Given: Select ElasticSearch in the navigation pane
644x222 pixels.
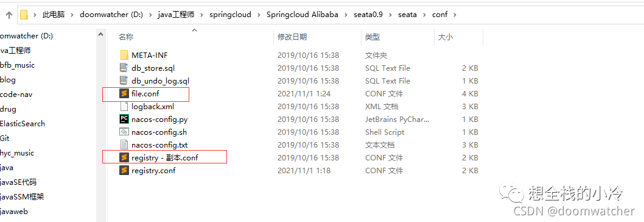Looking at the screenshot, I should tap(22, 124).
